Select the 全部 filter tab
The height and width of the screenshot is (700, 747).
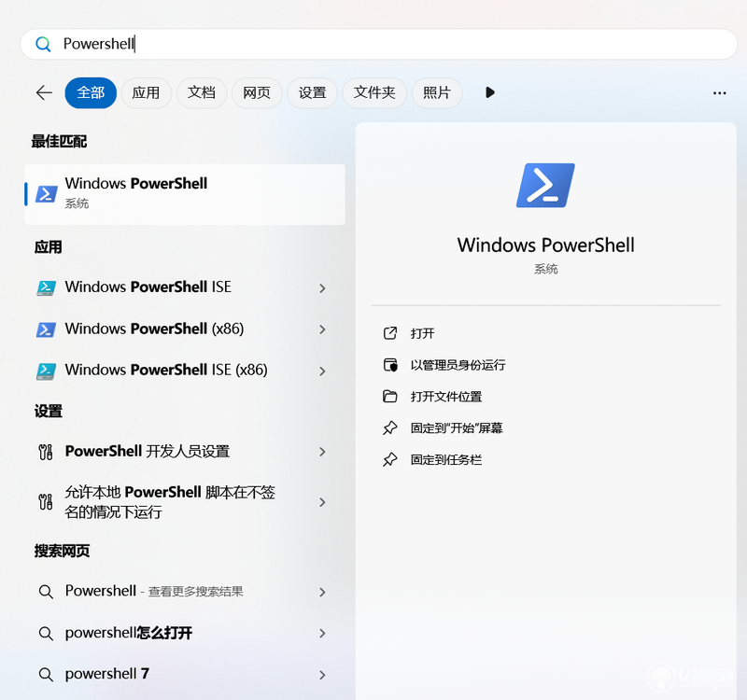[91, 92]
